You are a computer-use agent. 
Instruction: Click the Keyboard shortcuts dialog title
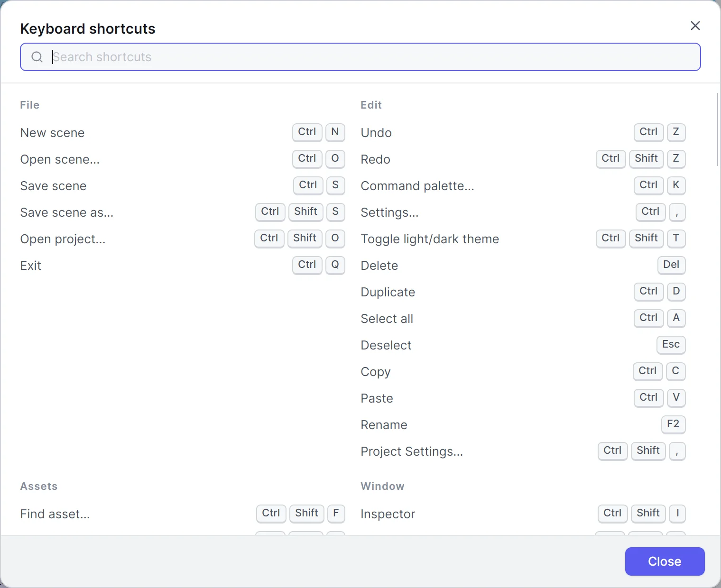point(88,29)
